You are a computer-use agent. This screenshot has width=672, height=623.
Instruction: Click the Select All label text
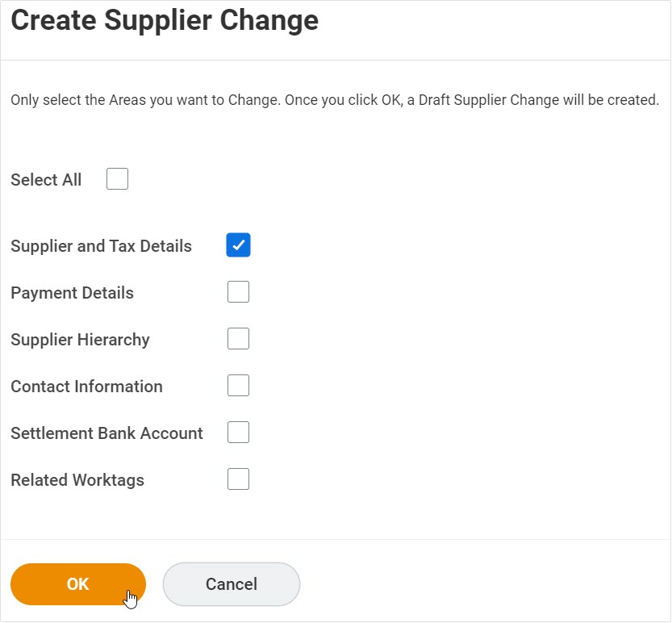(46, 179)
